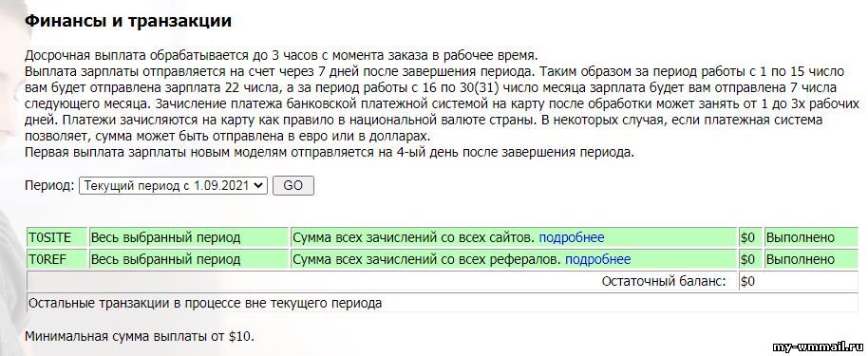Click the GO button
This screenshot has height=356, width=868.
pyautogui.click(x=292, y=186)
